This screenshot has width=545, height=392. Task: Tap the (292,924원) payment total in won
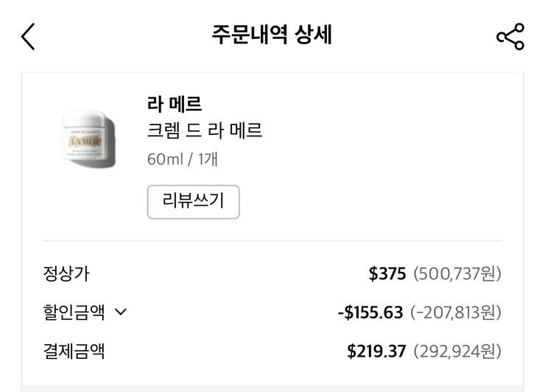pos(457,351)
